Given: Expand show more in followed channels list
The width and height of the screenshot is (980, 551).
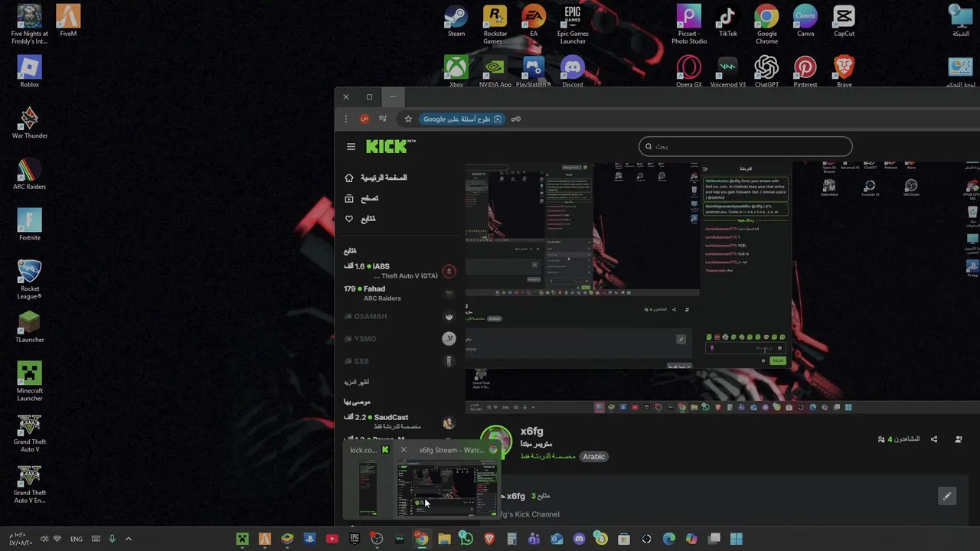Looking at the screenshot, I should (357, 382).
